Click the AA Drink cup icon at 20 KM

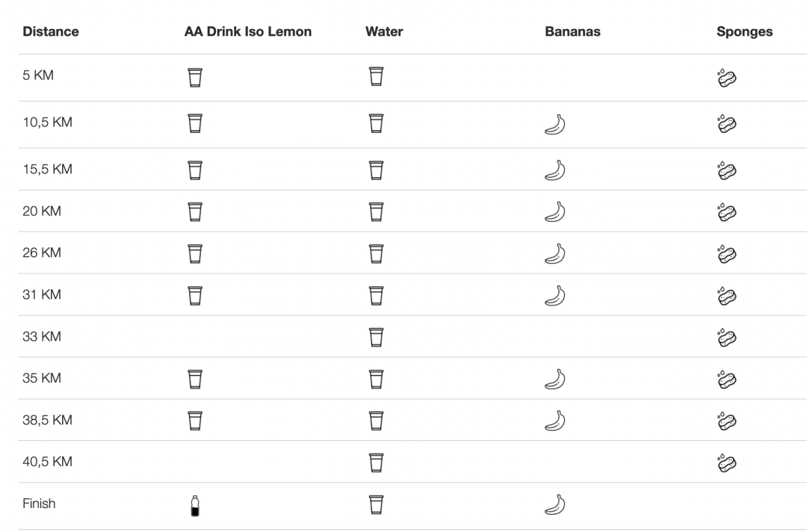[x=195, y=211]
